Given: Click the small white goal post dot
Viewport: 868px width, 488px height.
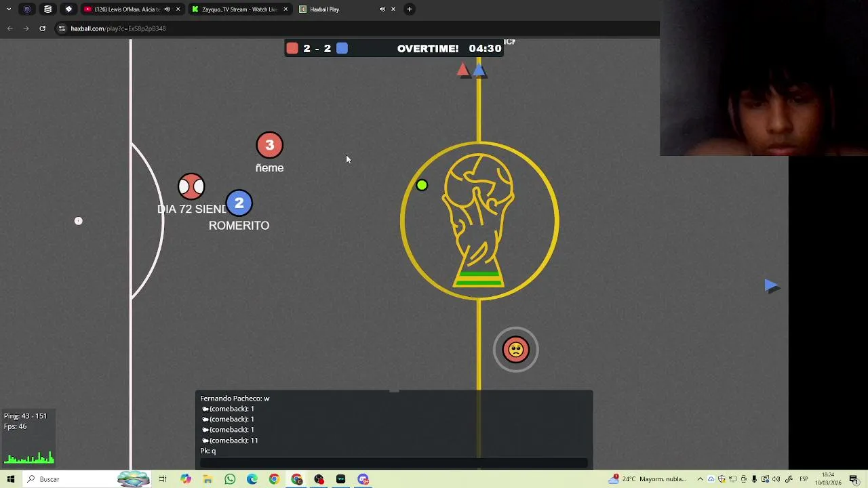Looking at the screenshot, I should click(78, 221).
